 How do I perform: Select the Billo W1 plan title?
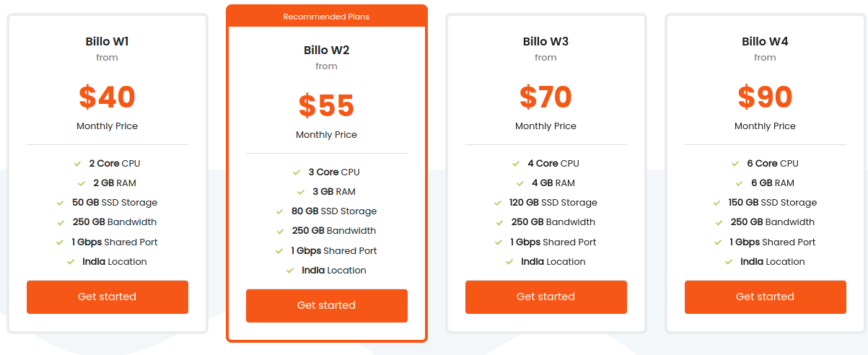(x=107, y=41)
